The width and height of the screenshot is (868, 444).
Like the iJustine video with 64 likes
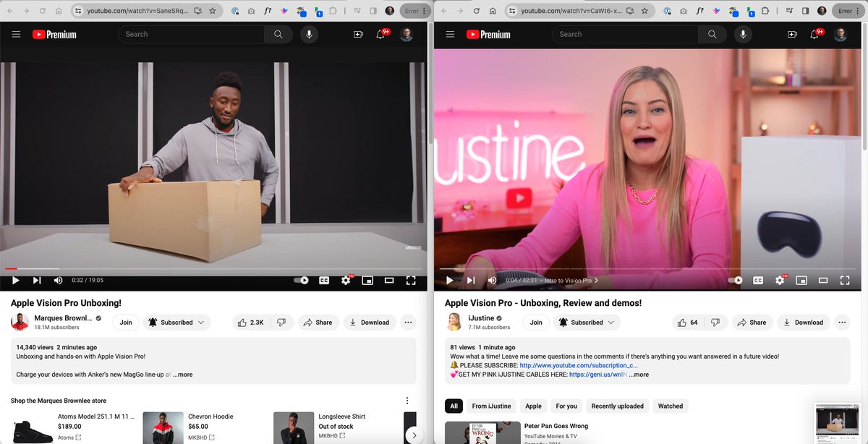coord(689,323)
